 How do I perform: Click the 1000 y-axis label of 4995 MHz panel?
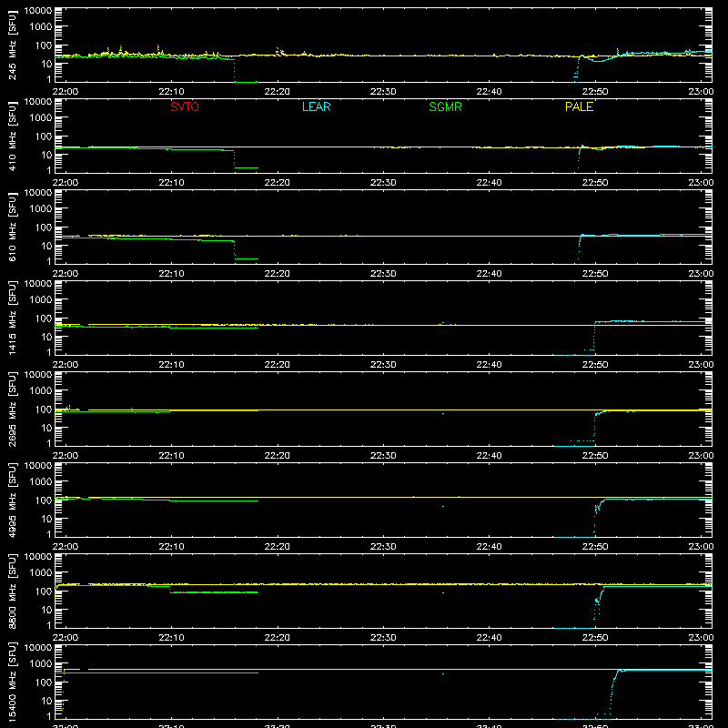click(x=41, y=482)
